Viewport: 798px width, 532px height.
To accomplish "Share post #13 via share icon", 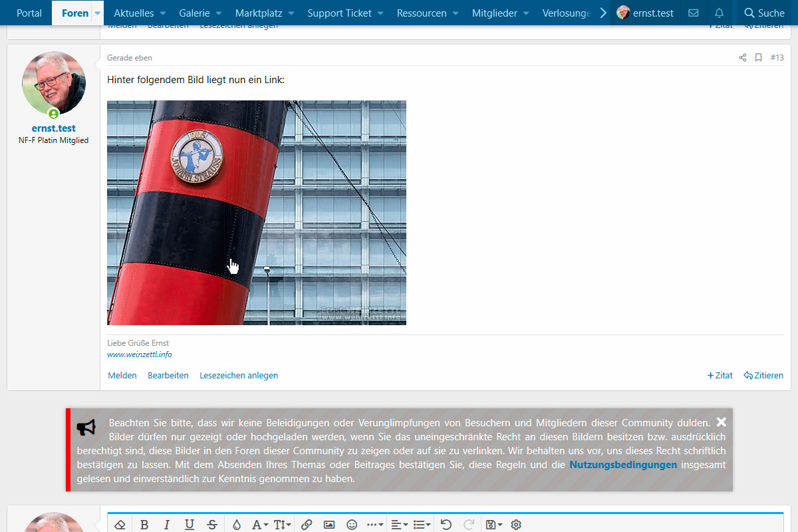I will click(x=743, y=58).
